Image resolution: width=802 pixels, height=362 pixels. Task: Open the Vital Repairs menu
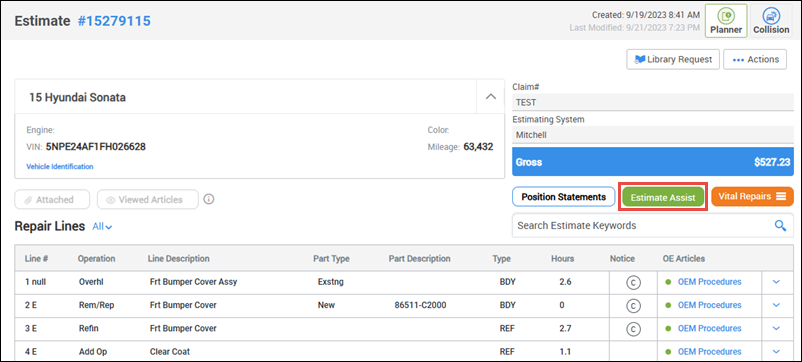click(x=752, y=196)
